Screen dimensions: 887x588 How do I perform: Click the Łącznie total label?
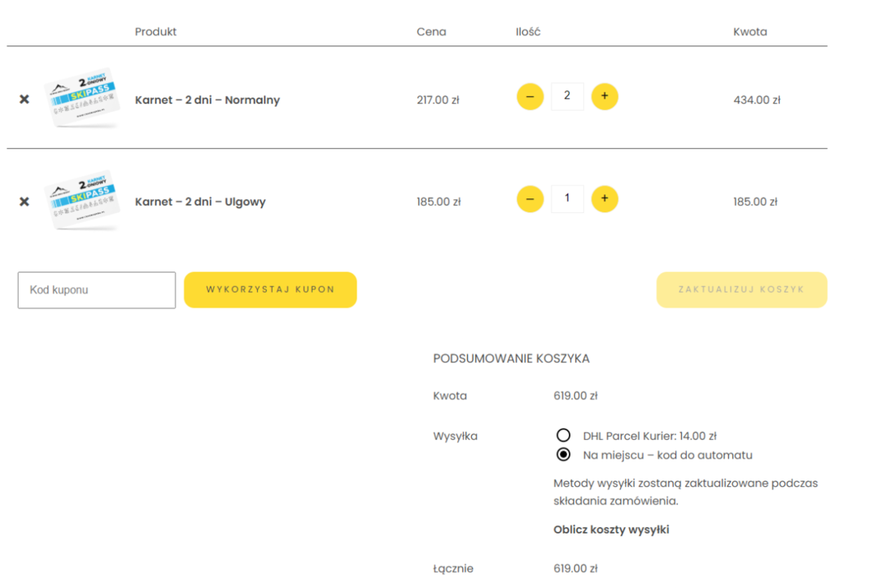click(453, 568)
